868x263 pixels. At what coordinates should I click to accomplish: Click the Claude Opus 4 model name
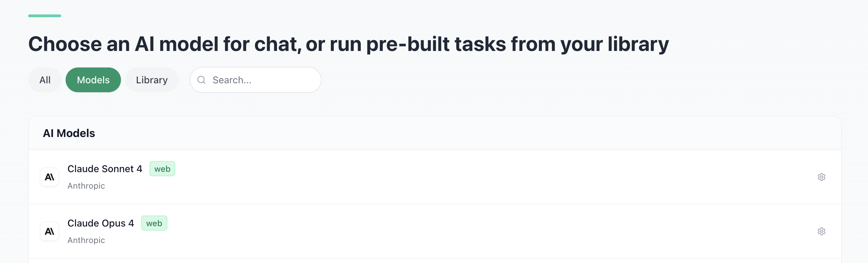point(100,223)
